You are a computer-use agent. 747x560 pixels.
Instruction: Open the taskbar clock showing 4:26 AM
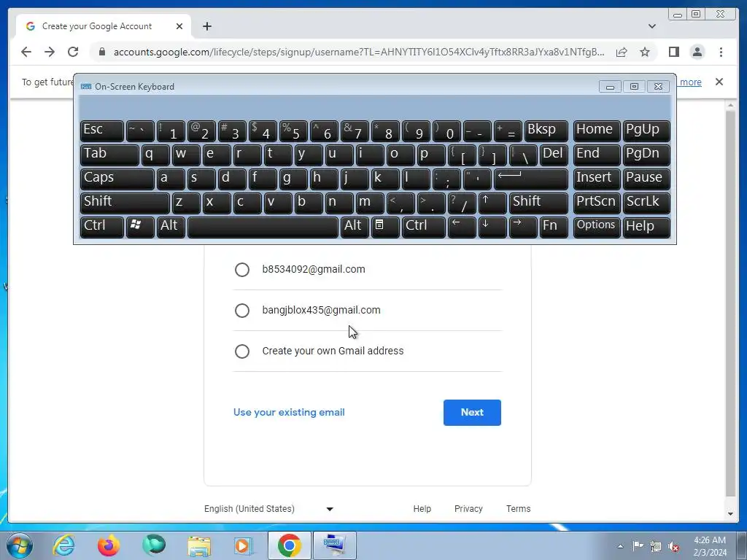pyautogui.click(x=710, y=546)
